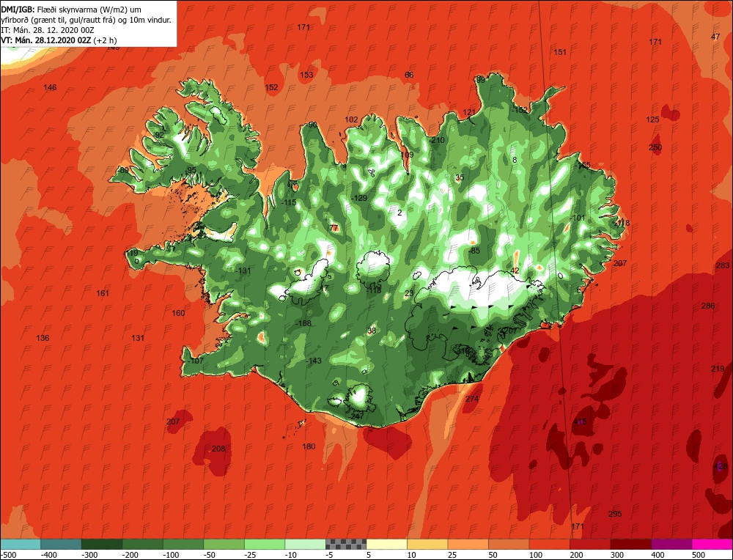
Task: Click the map value '121'
Action: (469, 112)
